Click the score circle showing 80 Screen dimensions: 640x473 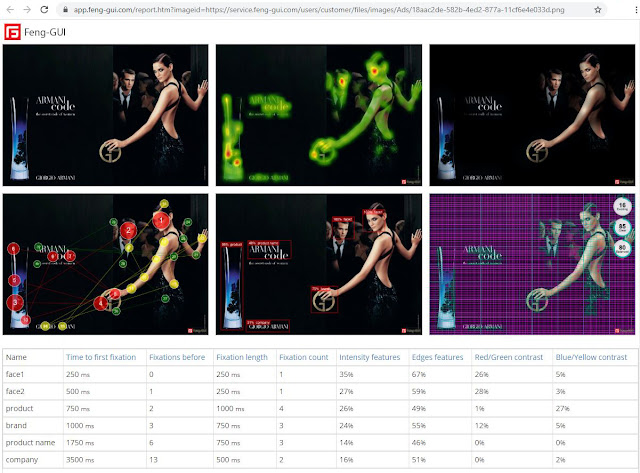[622, 248]
